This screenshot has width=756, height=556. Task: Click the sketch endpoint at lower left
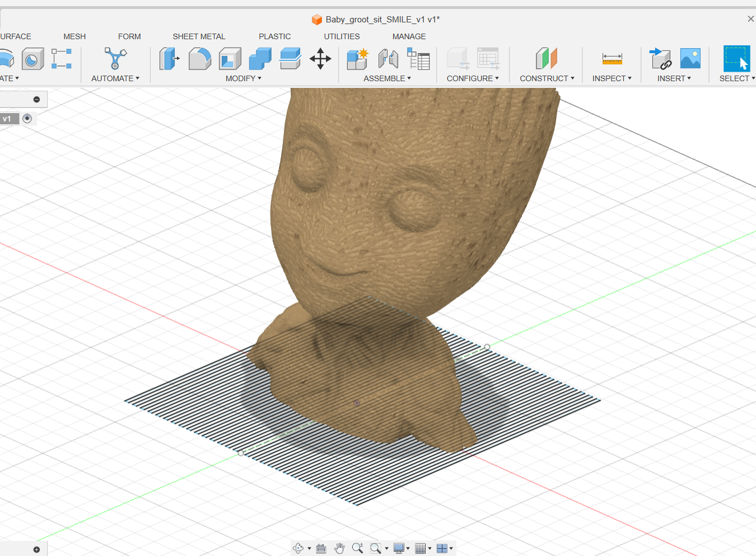pos(241,453)
